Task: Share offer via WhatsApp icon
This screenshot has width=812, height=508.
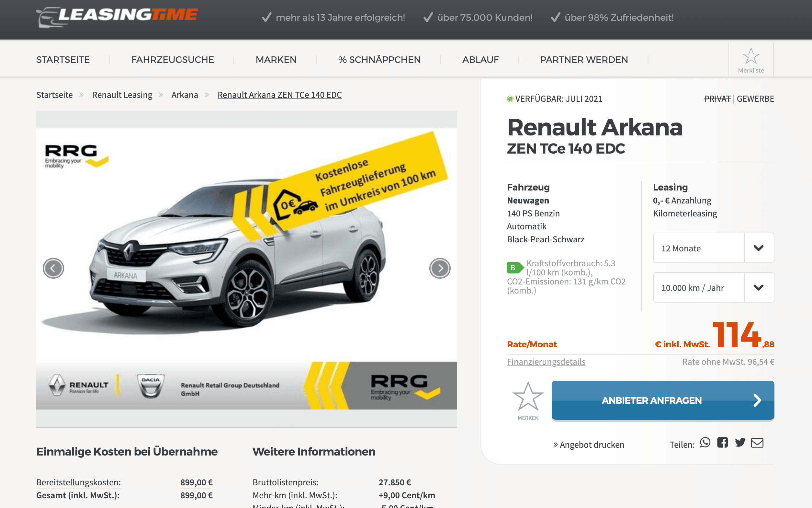Action: [705, 443]
